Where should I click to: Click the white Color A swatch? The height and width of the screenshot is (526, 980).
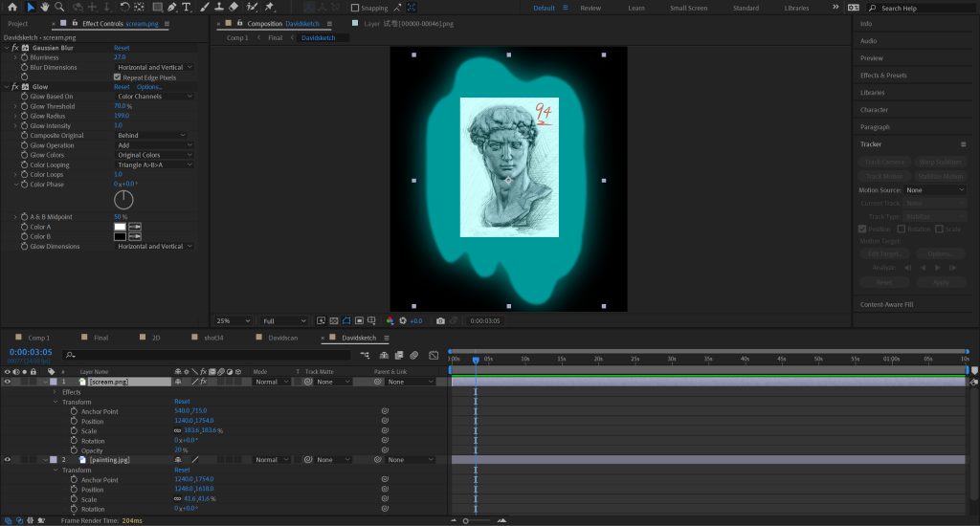click(120, 226)
